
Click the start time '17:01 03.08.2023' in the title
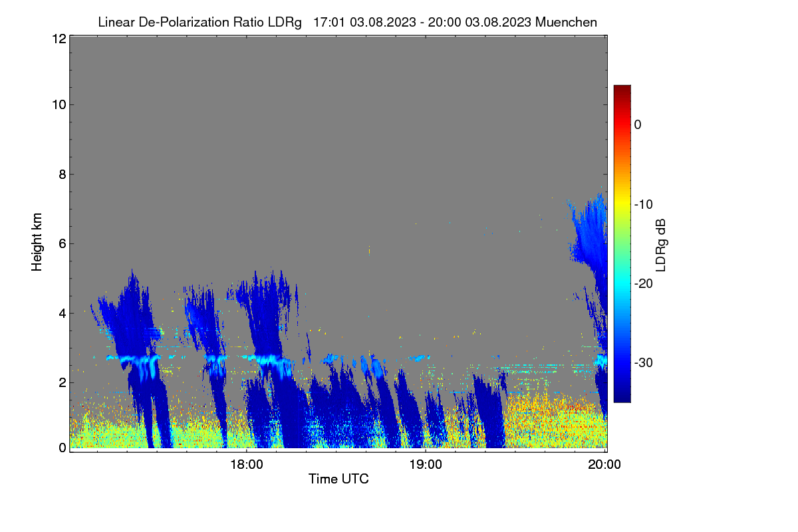click(366, 22)
